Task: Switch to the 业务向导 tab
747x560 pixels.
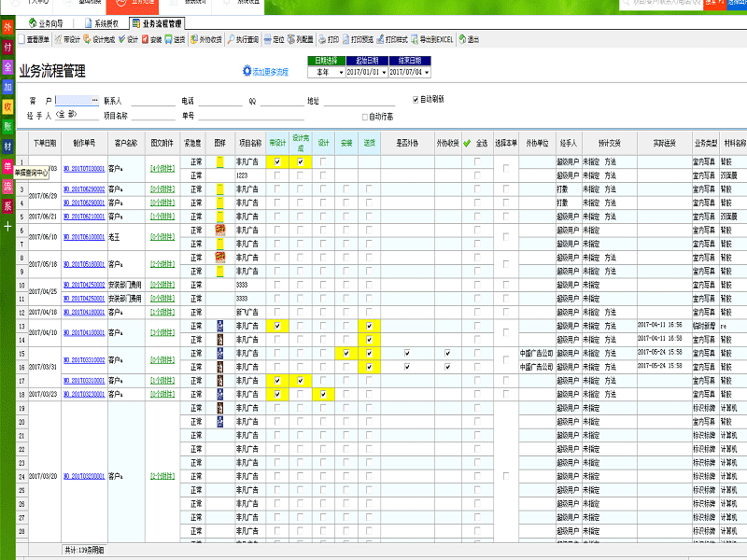Action: tap(46, 22)
